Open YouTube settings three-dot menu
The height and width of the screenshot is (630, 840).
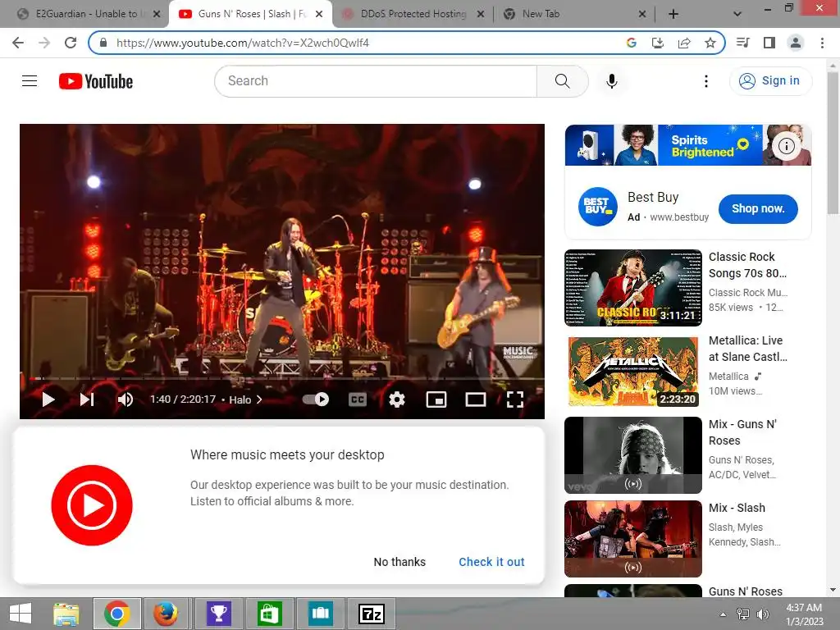point(706,81)
